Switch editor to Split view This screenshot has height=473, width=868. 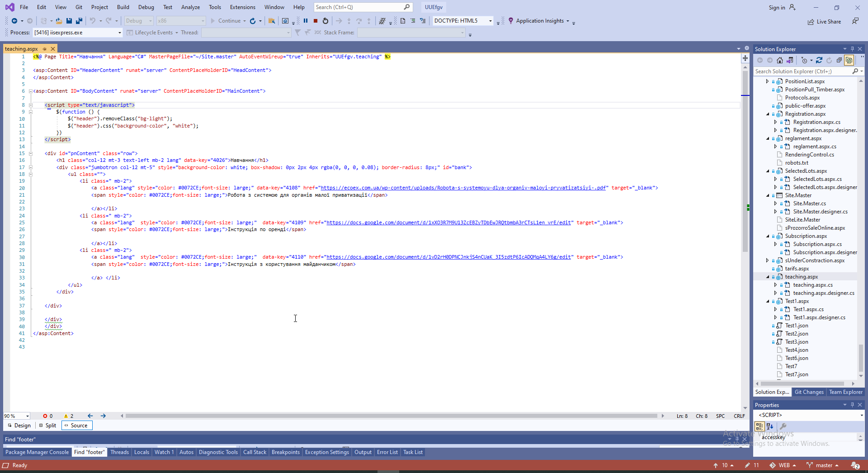[x=47, y=426]
